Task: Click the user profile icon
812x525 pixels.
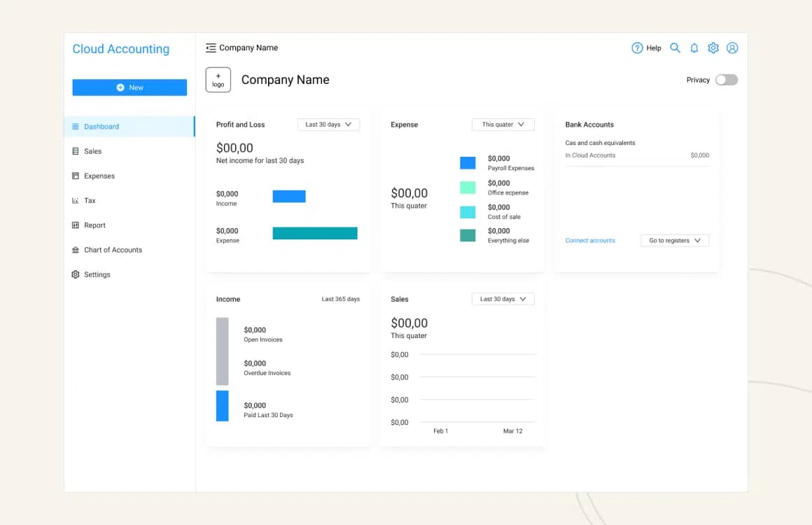Action: point(732,48)
